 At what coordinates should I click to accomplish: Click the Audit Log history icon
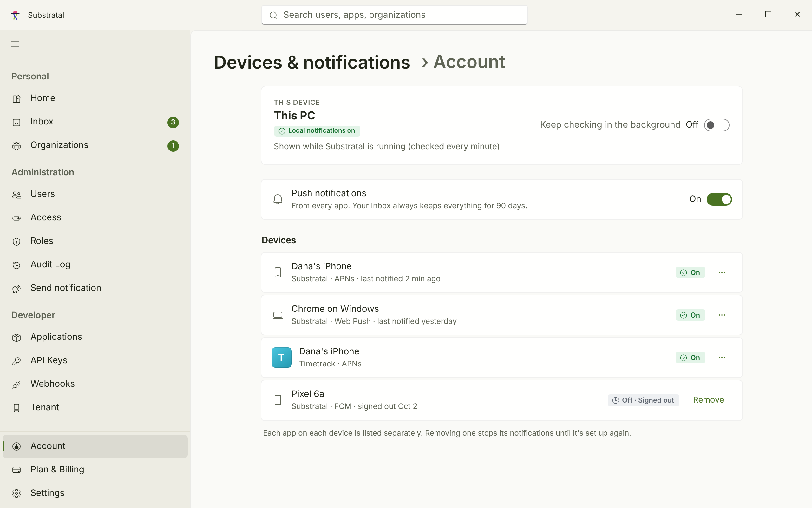(x=16, y=265)
